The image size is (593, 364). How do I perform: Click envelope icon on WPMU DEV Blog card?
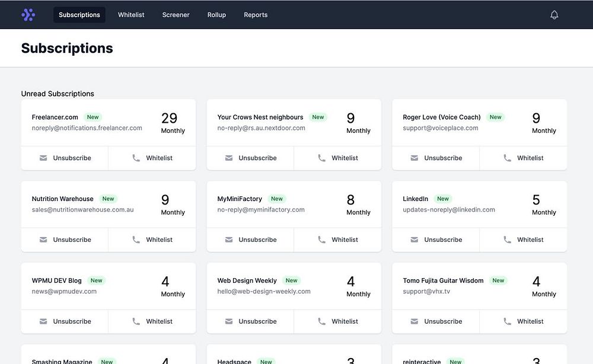(43, 321)
